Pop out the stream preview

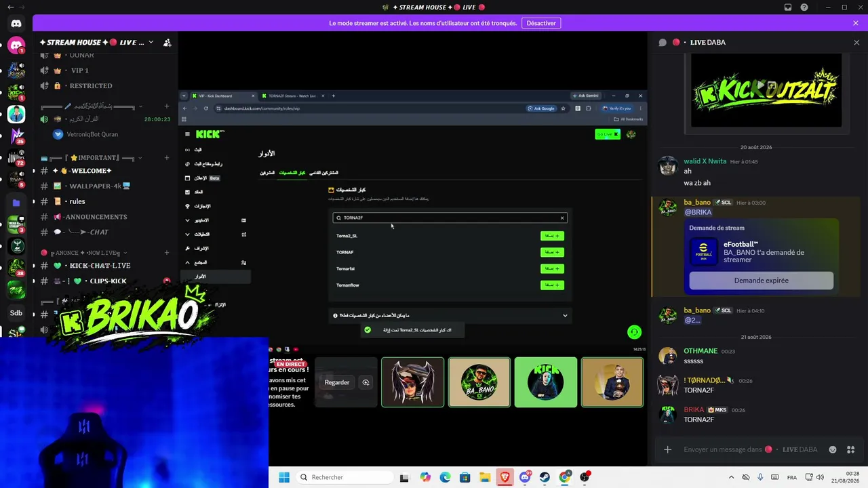pyautogui.click(x=366, y=382)
